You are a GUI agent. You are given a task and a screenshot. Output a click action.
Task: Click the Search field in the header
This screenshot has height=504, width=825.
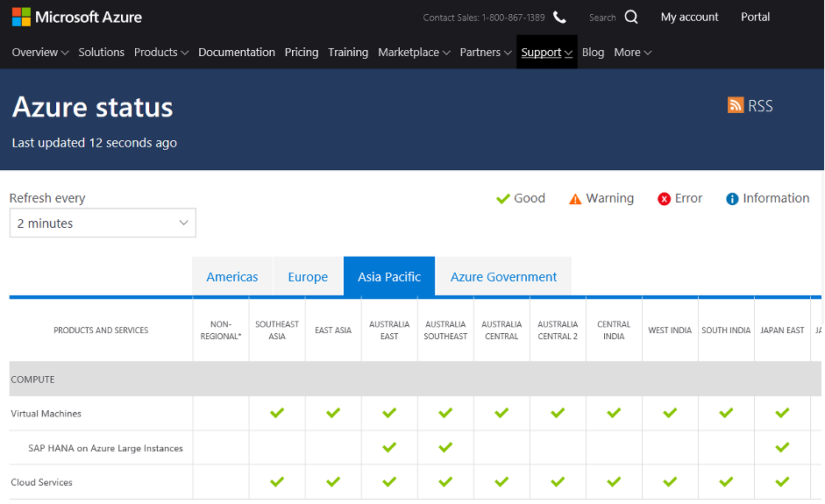(x=602, y=18)
